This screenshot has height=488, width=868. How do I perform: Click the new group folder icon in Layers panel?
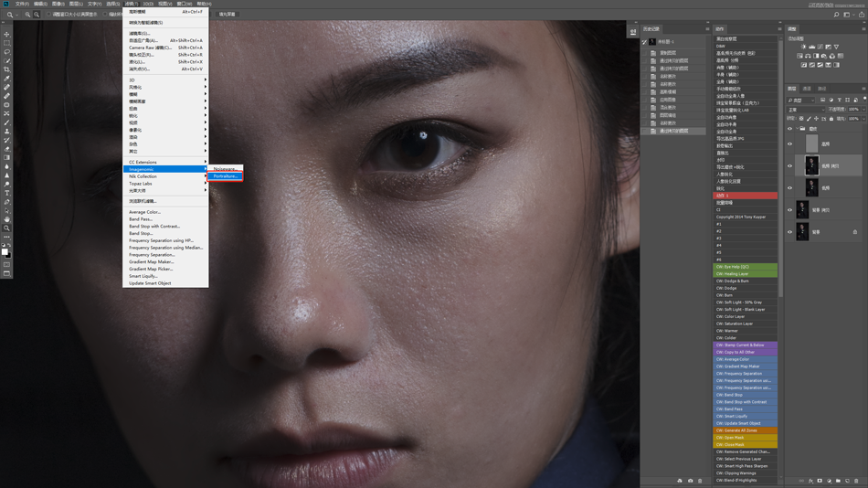tap(838, 481)
